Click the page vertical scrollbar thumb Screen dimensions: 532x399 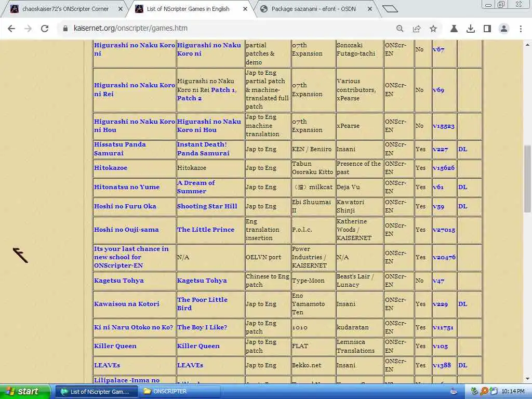[x=527, y=179]
